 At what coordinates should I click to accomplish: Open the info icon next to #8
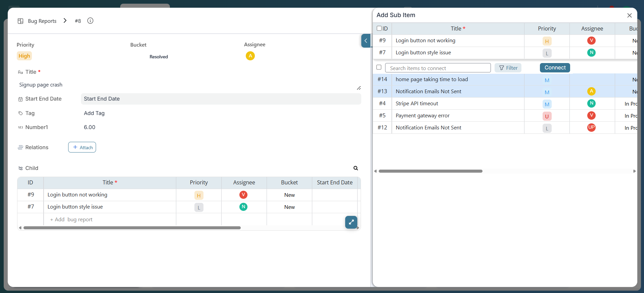(90, 21)
